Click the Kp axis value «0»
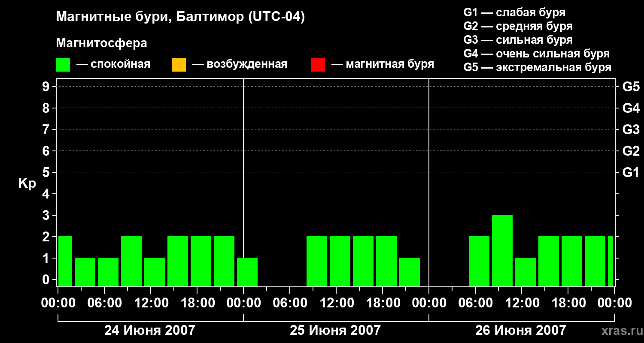 (47, 280)
